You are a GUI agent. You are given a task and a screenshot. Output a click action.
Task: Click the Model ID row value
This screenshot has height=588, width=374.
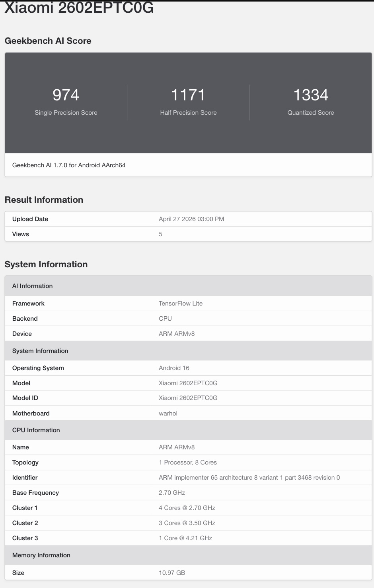(x=188, y=398)
